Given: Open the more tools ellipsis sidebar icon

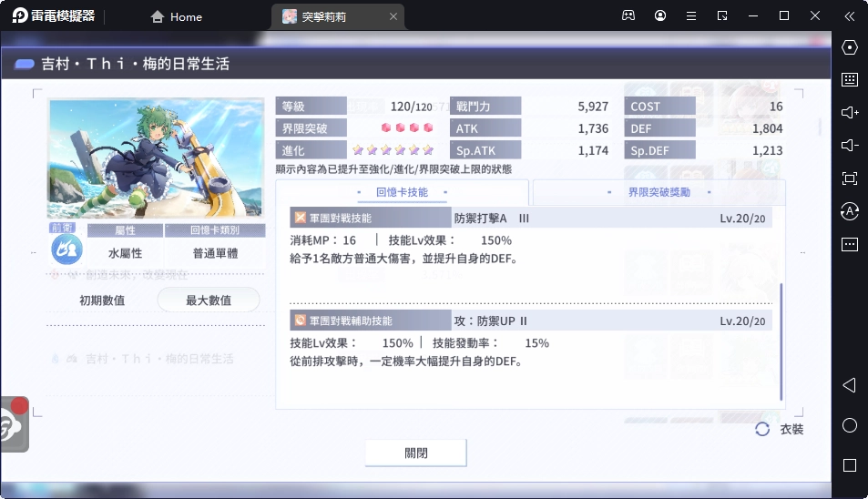Looking at the screenshot, I should 849,244.
